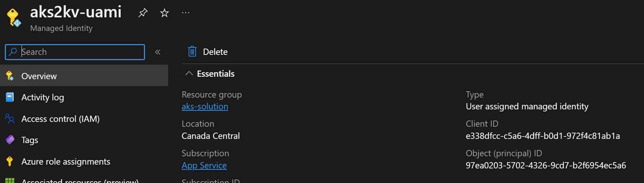Open the more options ellipsis menu
644x183 pixels.
click(x=186, y=13)
